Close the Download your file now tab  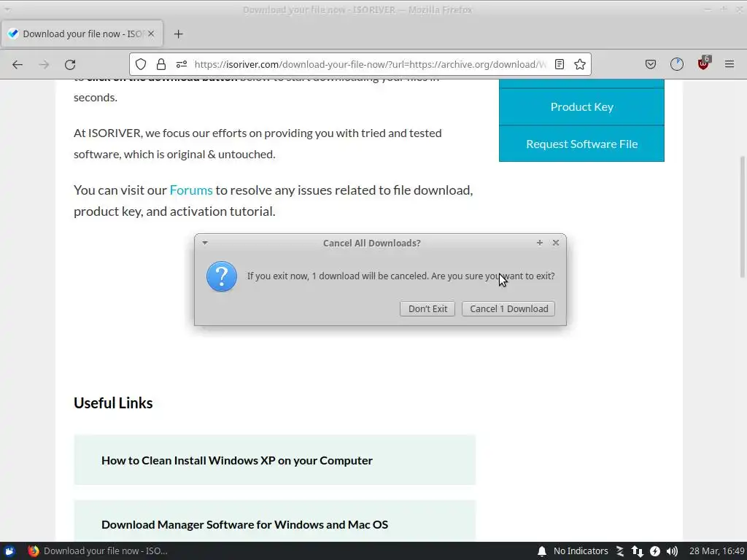pos(150,34)
